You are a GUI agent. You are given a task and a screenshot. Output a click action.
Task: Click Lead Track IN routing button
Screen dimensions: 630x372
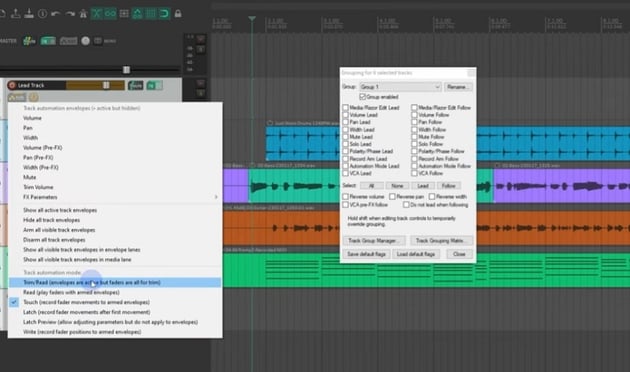coord(154,85)
